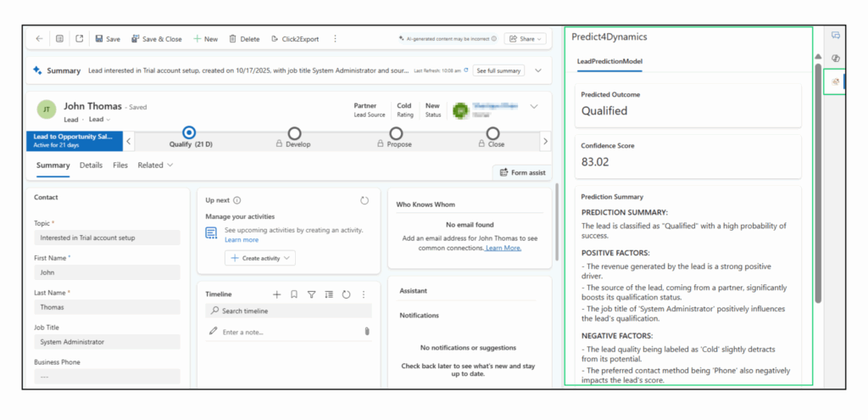Open the record set form icon
The image size is (868, 420).
coord(59,39)
